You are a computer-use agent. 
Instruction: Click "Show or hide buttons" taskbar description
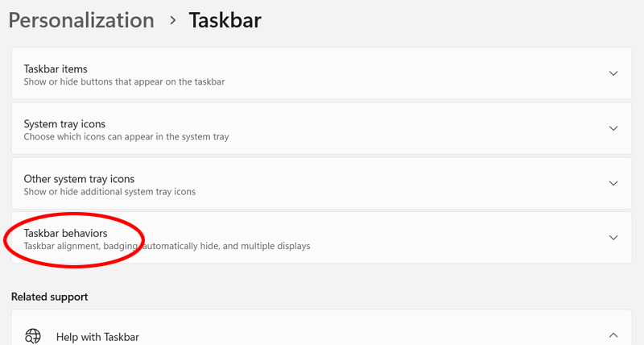pyautogui.click(x=124, y=82)
